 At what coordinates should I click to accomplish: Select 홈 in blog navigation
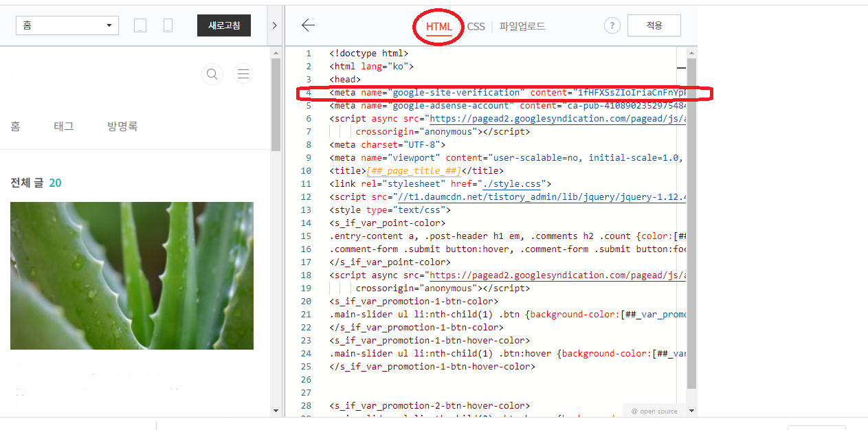coord(15,126)
